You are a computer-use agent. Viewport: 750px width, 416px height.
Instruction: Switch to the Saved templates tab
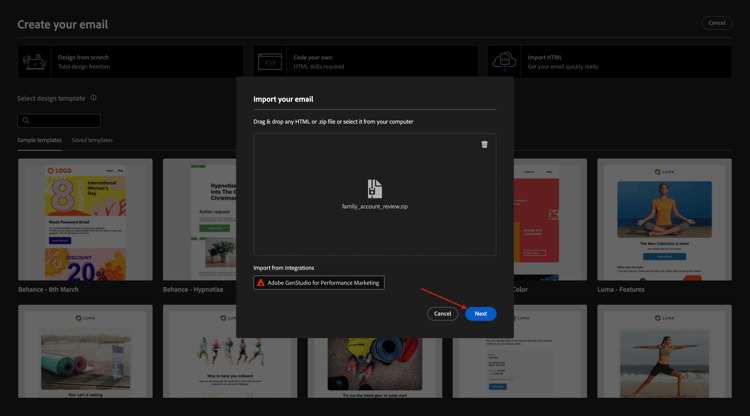click(92, 140)
